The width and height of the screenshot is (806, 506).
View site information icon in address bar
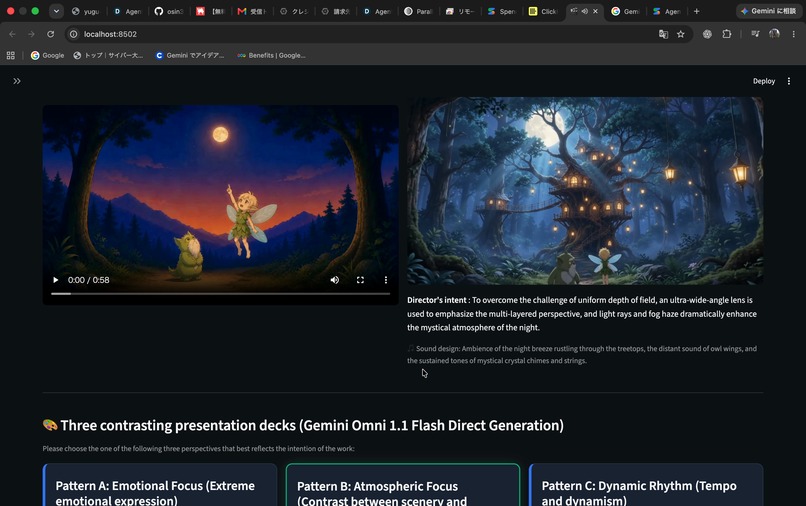pos(74,34)
